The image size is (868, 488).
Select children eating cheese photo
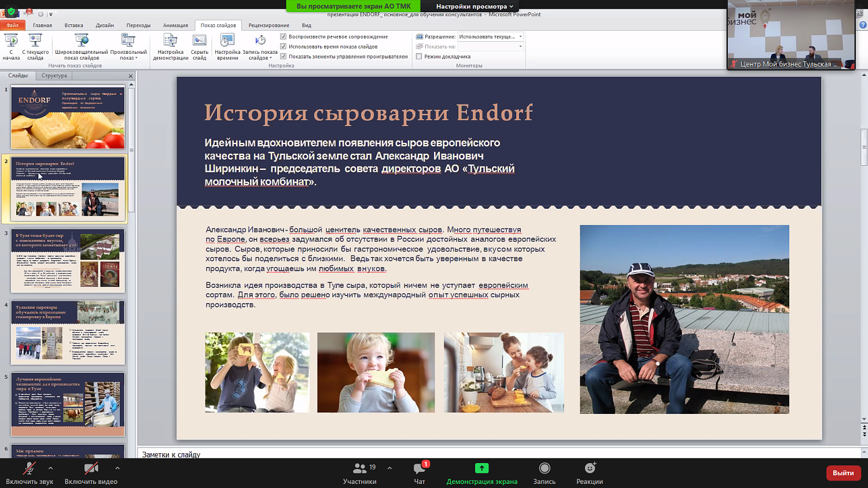pos(257,372)
